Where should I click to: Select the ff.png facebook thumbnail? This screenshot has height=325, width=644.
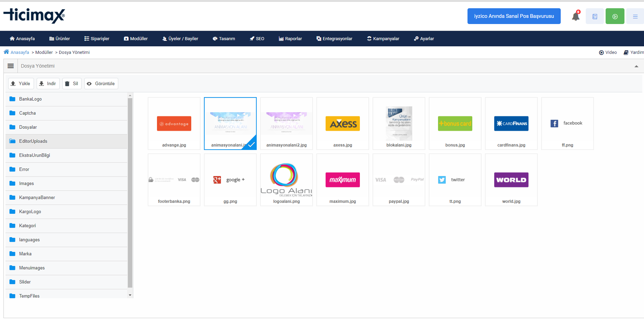click(x=568, y=124)
